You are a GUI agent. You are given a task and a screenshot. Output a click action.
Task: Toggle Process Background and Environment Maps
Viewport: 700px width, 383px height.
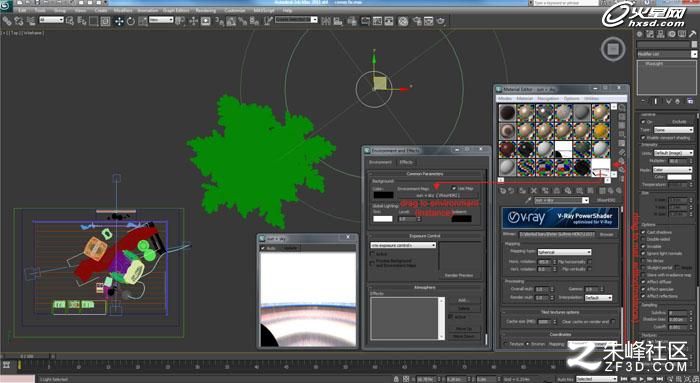372,263
